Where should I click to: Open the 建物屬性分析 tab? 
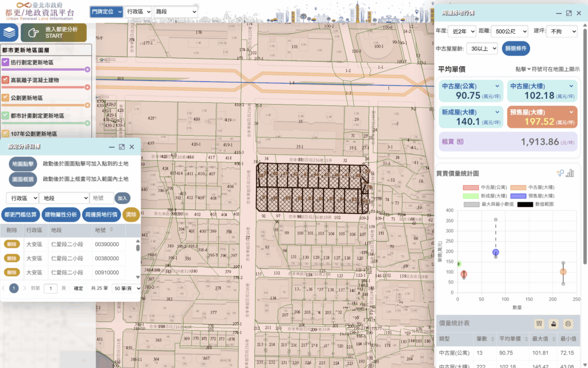tap(61, 214)
